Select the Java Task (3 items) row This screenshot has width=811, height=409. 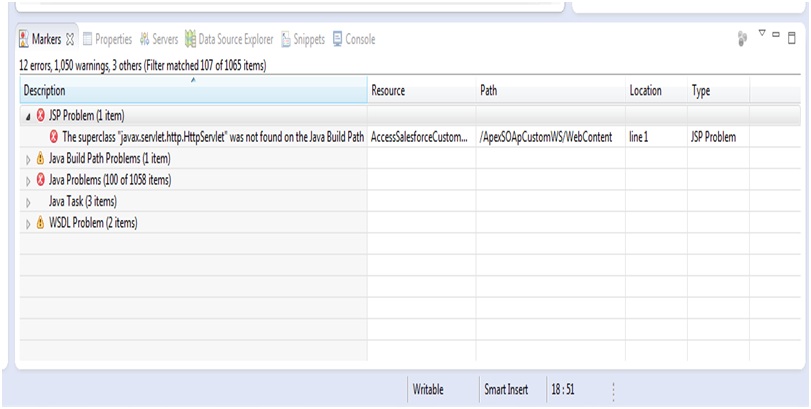click(410, 201)
